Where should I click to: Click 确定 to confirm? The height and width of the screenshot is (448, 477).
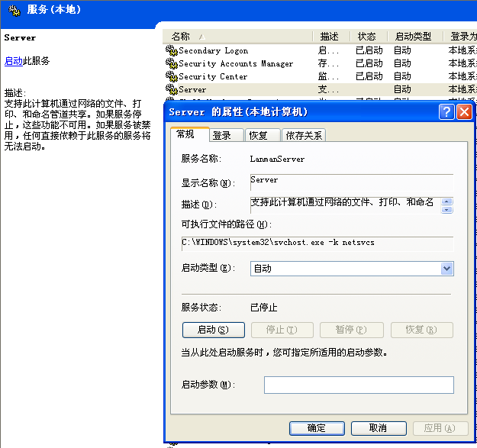point(317,428)
